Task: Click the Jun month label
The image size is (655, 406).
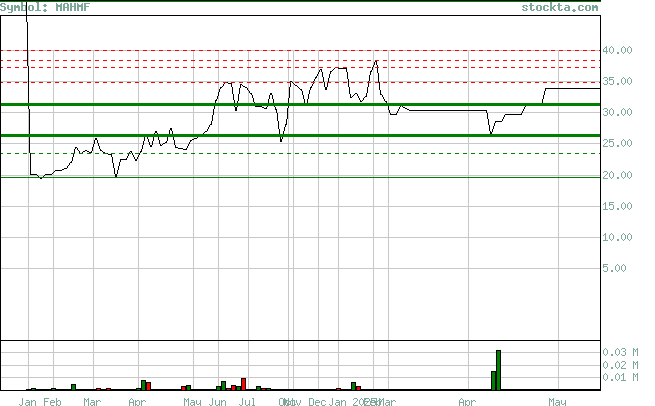Action: tap(218, 402)
